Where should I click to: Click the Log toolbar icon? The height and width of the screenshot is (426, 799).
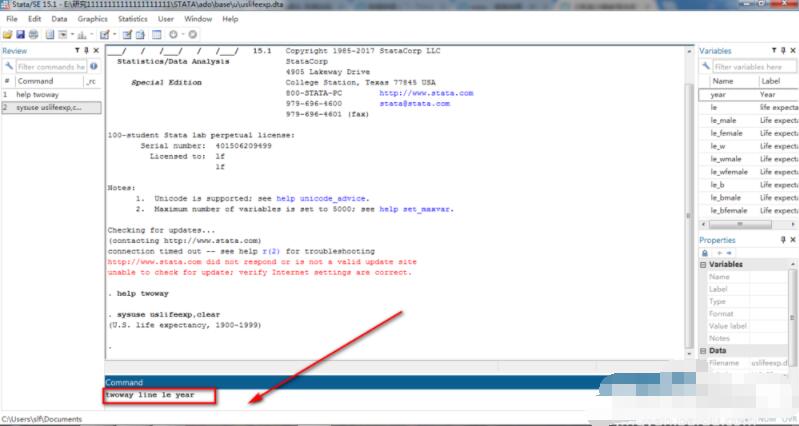(x=49, y=35)
